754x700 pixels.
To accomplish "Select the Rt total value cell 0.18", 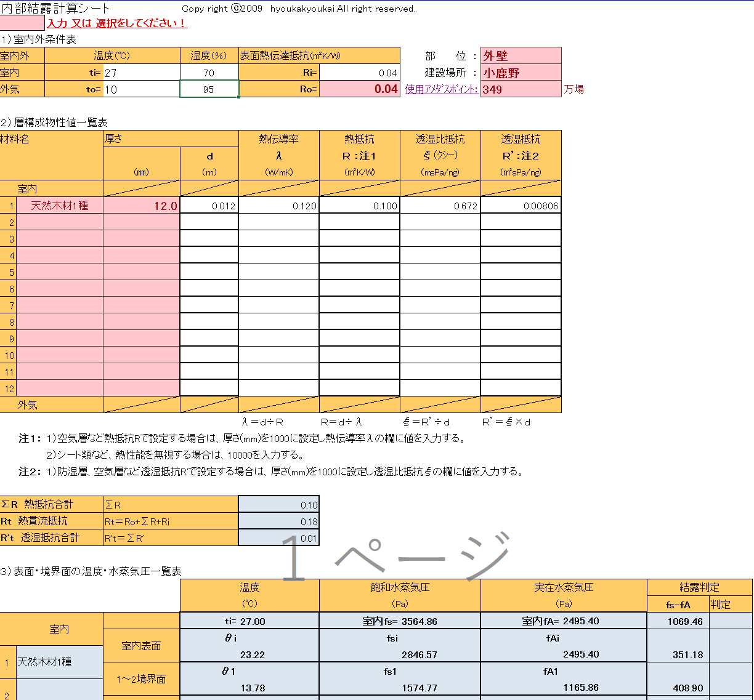I will (278, 521).
